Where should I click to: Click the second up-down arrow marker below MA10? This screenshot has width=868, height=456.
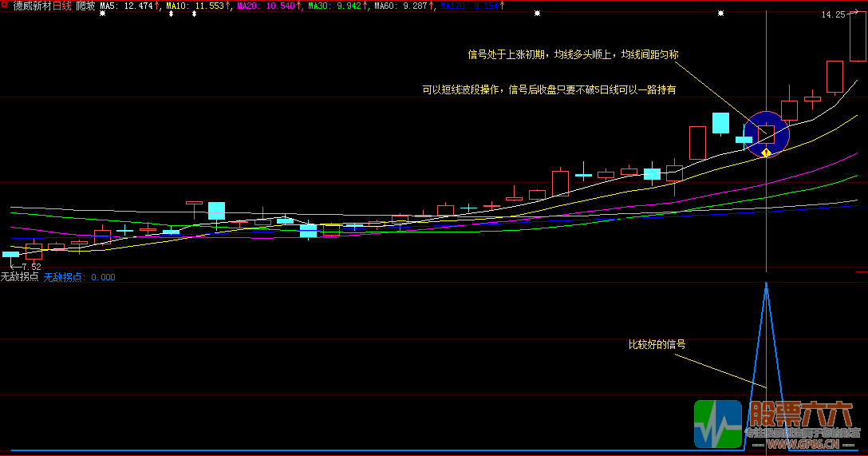195,14
